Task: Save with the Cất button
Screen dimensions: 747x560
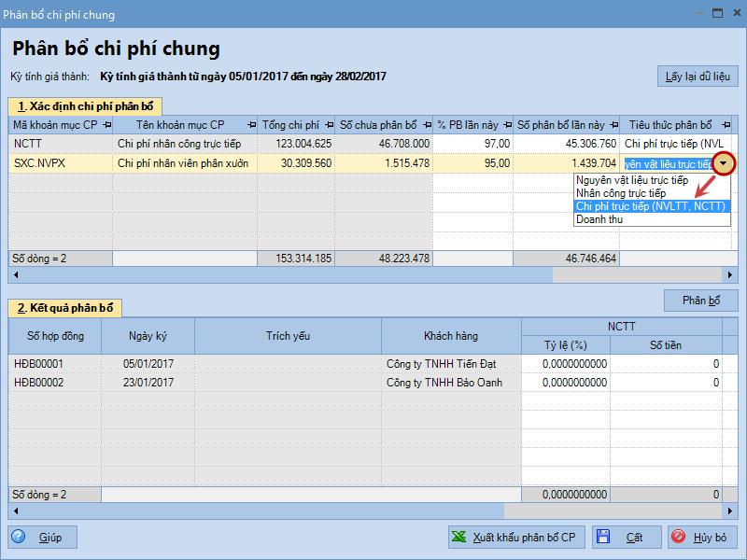Action: 627,537
